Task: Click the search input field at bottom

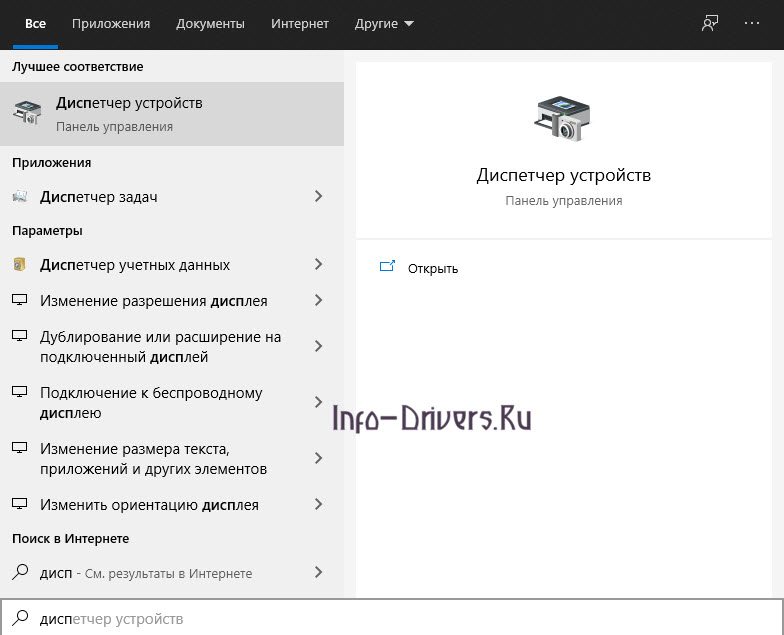Action: point(400,619)
